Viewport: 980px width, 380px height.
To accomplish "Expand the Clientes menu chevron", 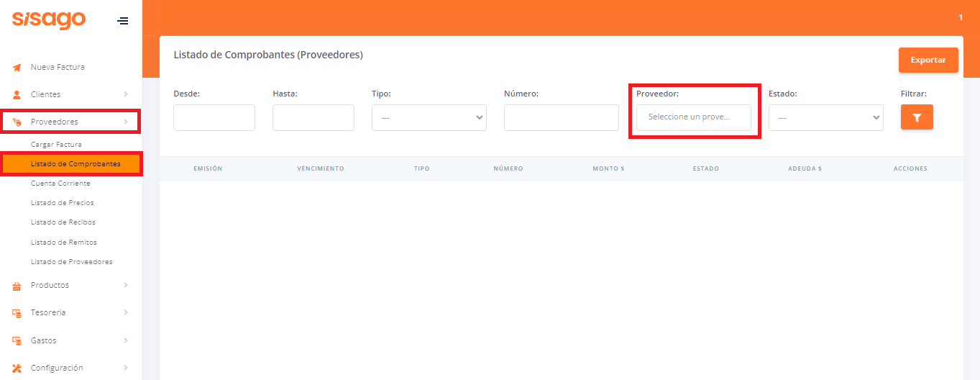I will pyautogui.click(x=126, y=94).
